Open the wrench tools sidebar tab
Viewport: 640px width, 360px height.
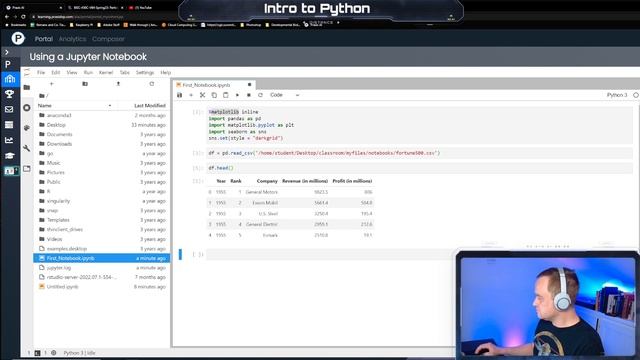(27, 148)
